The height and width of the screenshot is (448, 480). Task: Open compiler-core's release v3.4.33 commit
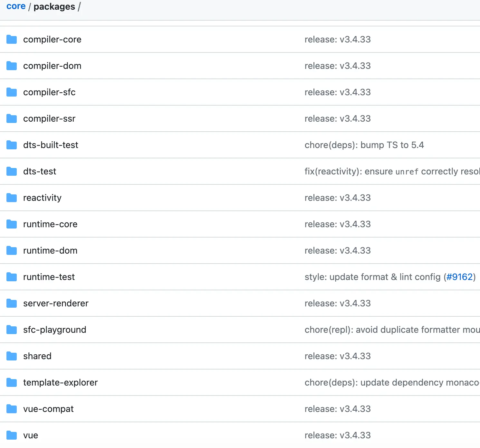338,39
